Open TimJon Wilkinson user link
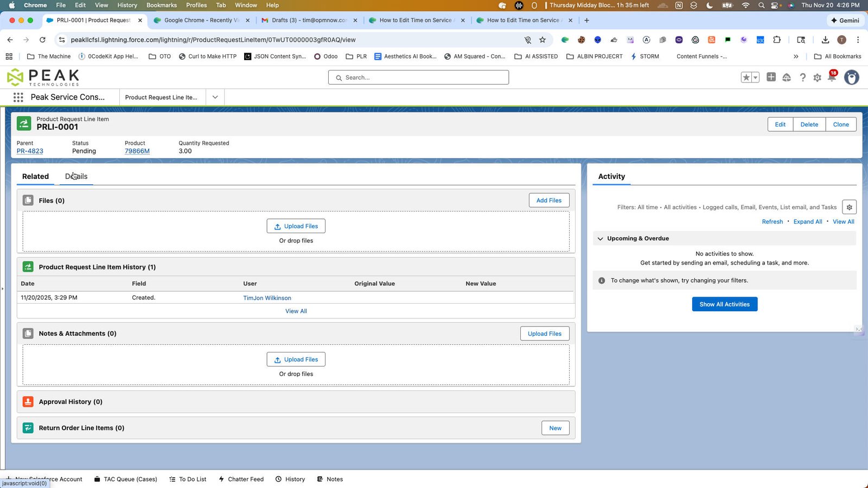Image resolution: width=868 pixels, height=488 pixels. (x=267, y=298)
